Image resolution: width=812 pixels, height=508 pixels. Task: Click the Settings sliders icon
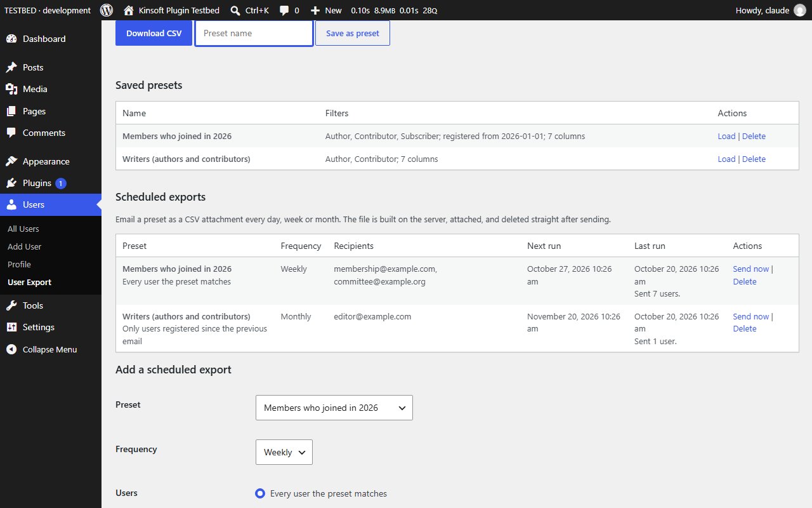(11, 327)
